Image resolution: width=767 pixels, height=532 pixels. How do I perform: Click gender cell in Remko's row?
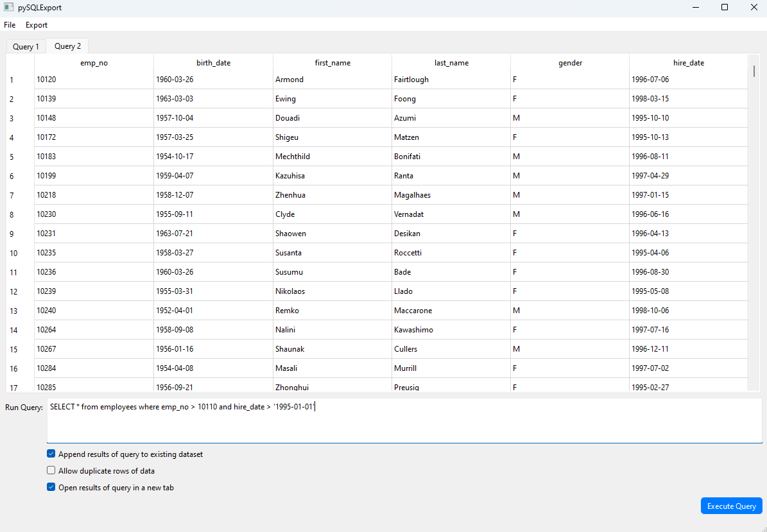571,311
